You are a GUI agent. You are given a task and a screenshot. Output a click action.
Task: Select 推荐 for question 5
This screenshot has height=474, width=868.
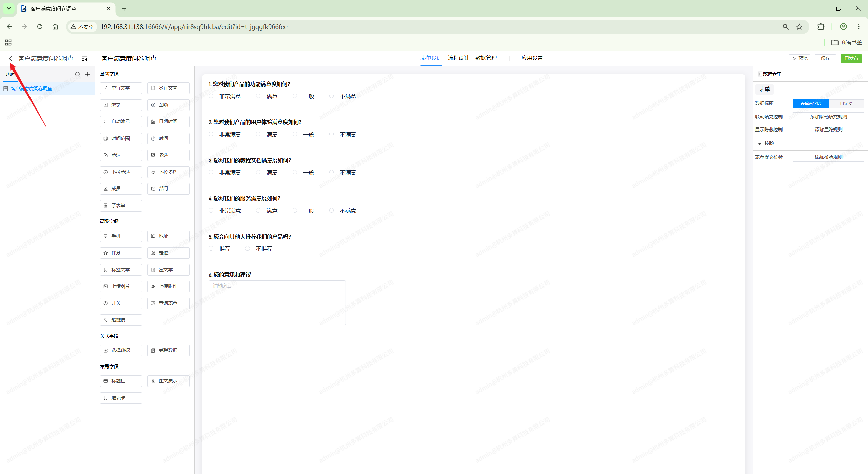pyautogui.click(x=211, y=249)
